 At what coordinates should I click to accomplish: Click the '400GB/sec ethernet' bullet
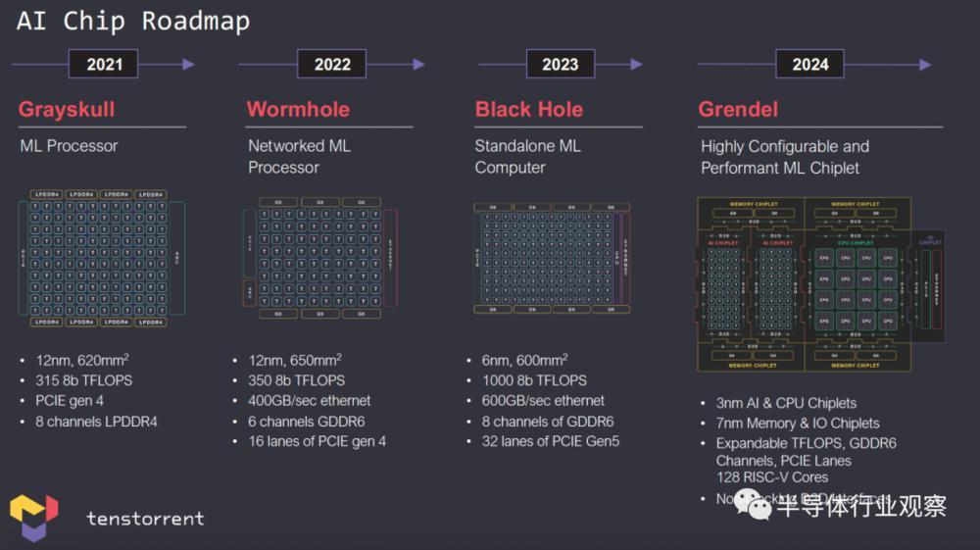click(310, 401)
